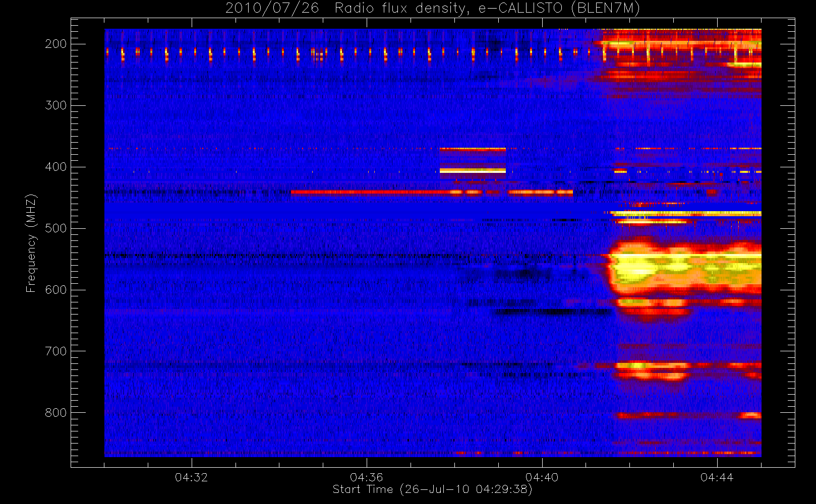The width and height of the screenshot is (816, 504).
Task: Select the 04:40 time tick label
Action: click(542, 477)
